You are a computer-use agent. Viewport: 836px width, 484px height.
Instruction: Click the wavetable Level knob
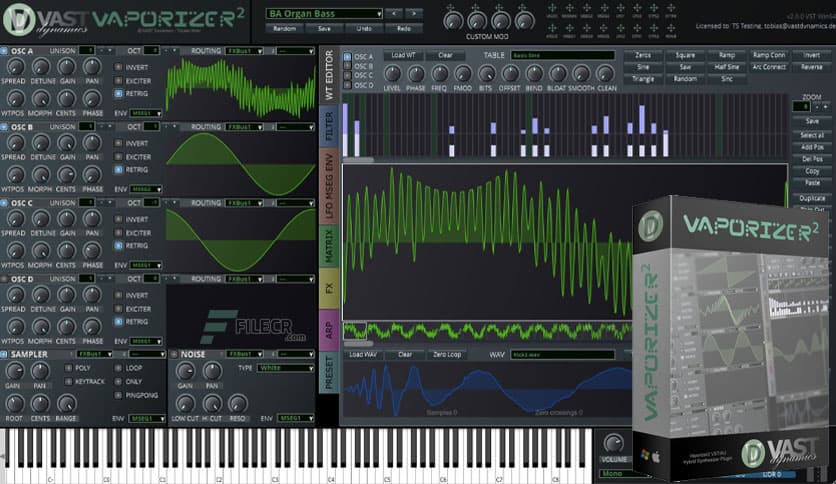pyautogui.click(x=392, y=73)
